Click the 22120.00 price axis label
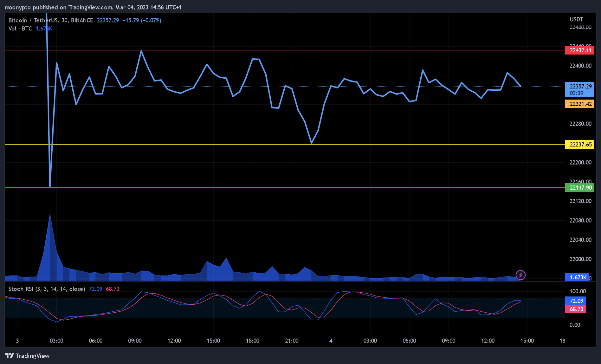 click(x=580, y=201)
